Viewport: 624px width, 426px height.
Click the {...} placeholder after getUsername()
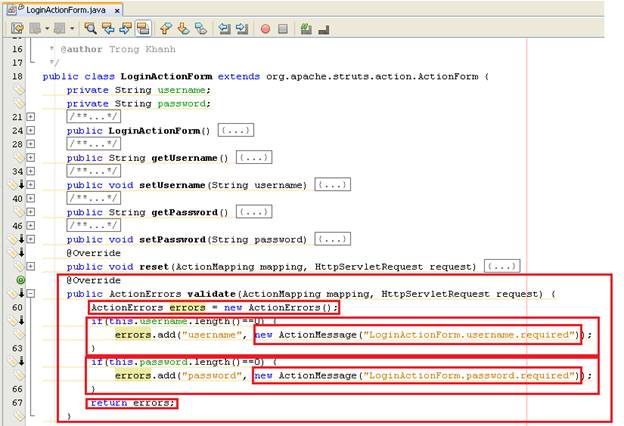point(254,157)
